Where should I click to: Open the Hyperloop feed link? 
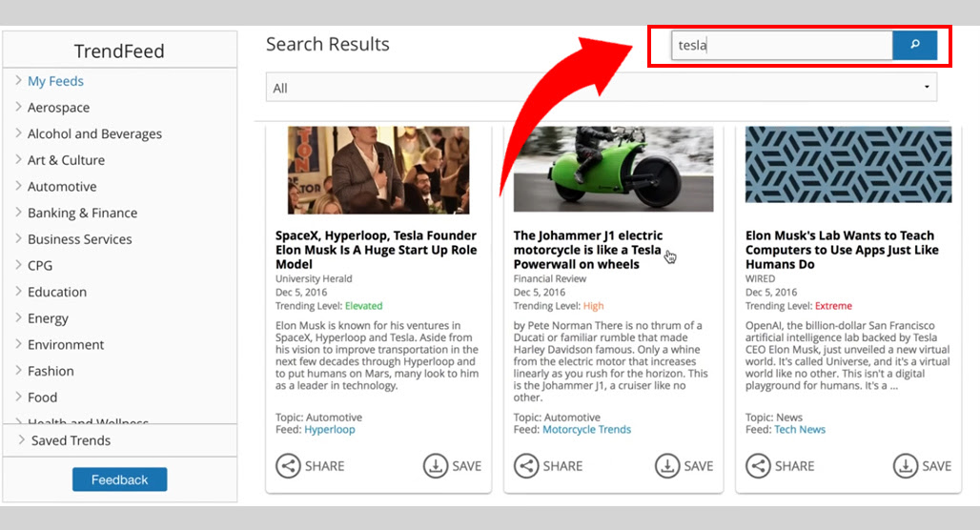pyautogui.click(x=330, y=429)
